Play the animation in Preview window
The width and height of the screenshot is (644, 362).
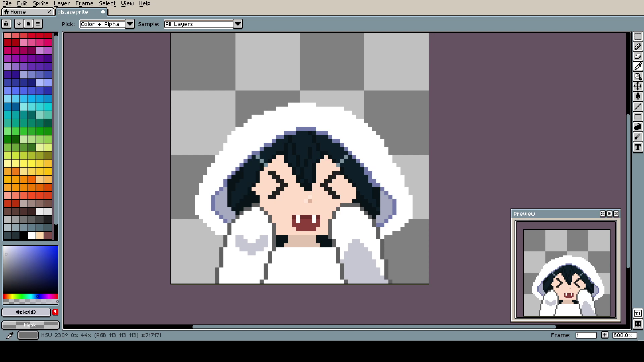(609, 214)
